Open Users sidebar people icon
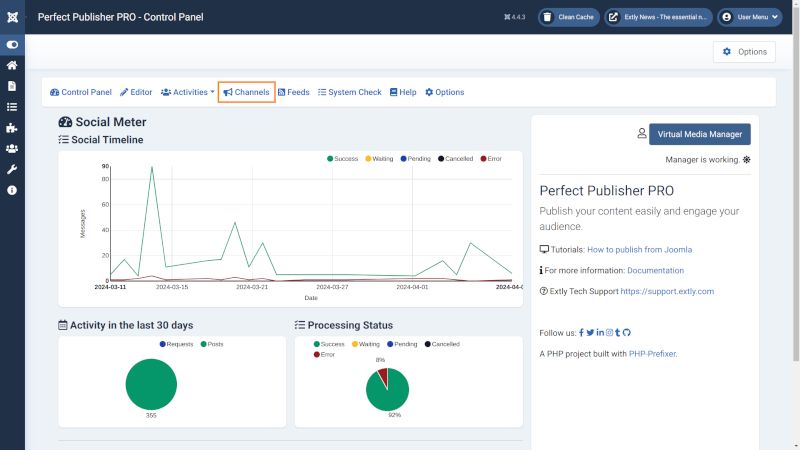 point(12,148)
